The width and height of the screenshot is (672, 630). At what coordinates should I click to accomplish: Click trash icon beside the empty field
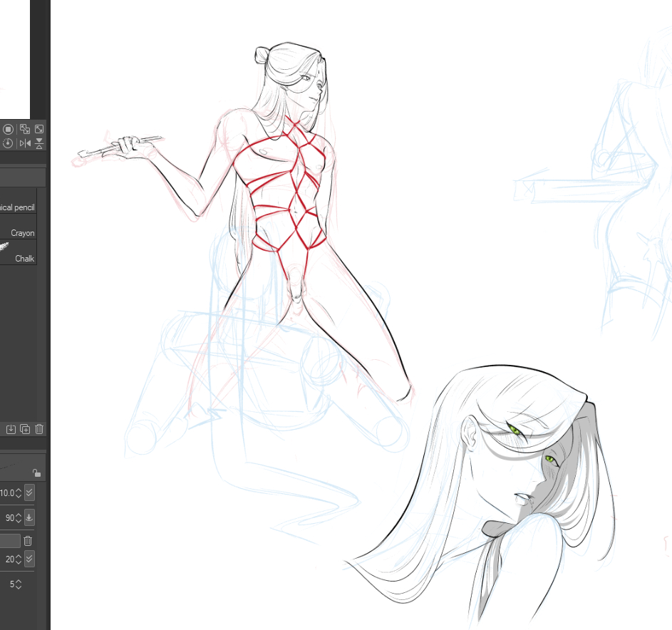pos(28,541)
